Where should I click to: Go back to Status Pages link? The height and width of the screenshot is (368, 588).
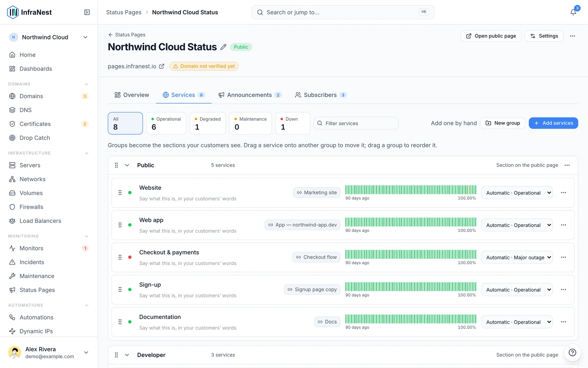tap(127, 35)
